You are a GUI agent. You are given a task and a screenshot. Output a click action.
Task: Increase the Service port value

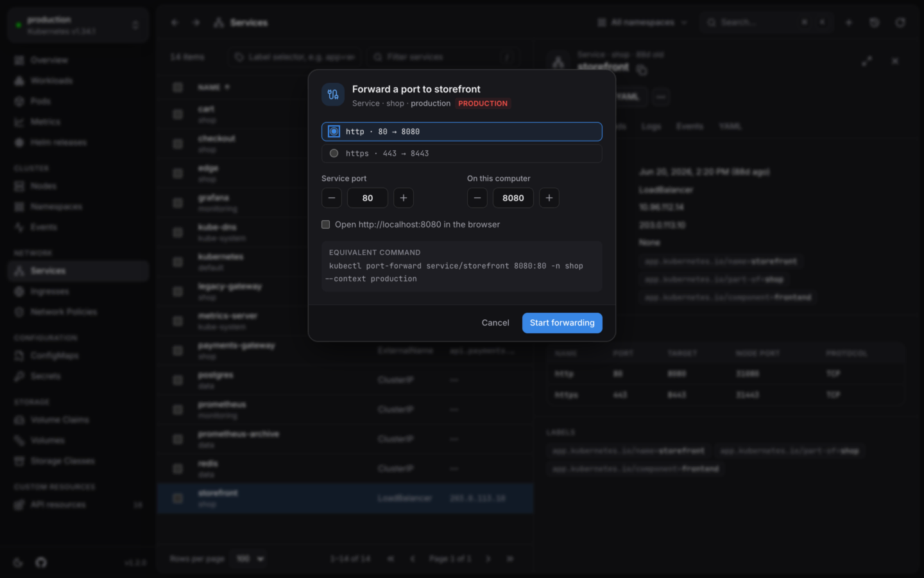[x=404, y=198]
